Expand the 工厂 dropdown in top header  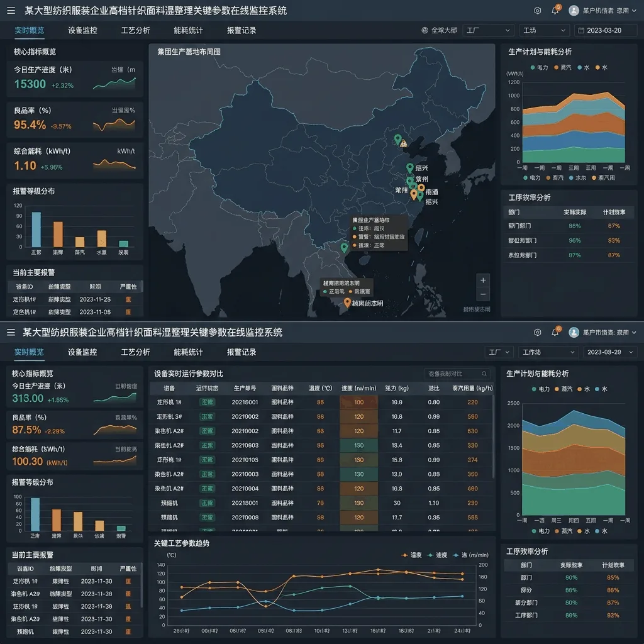point(488,30)
